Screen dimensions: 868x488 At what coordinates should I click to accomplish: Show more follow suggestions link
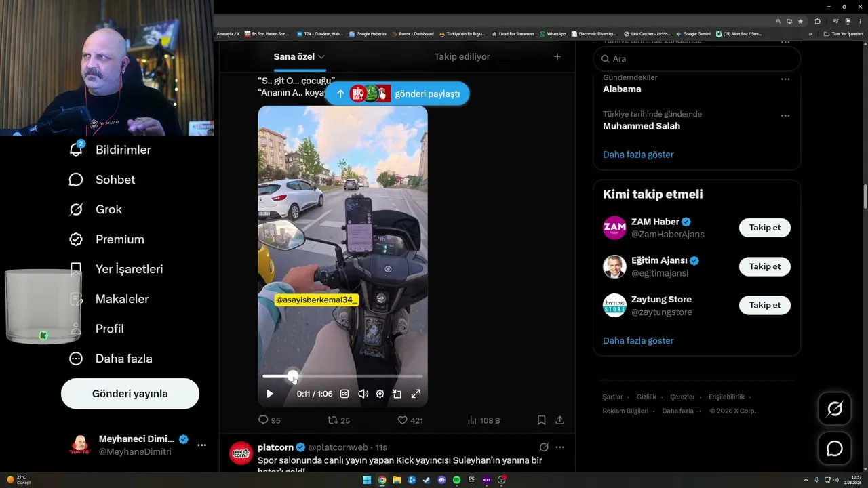click(x=638, y=341)
